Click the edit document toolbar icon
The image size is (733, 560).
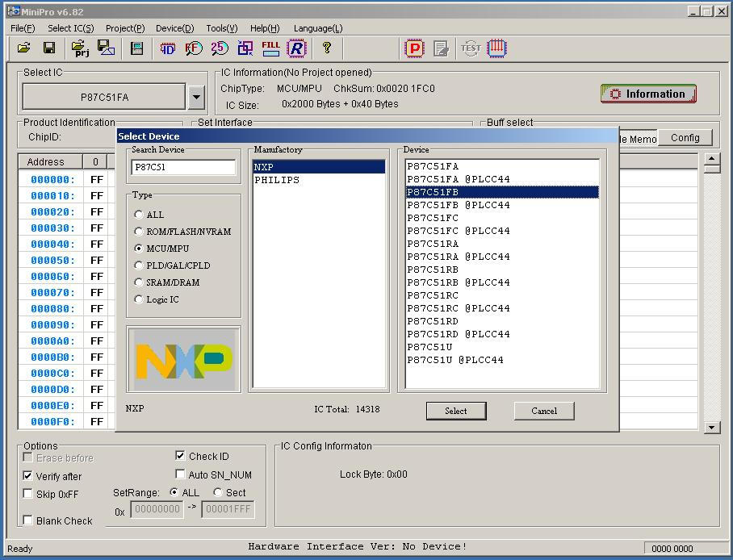click(441, 48)
